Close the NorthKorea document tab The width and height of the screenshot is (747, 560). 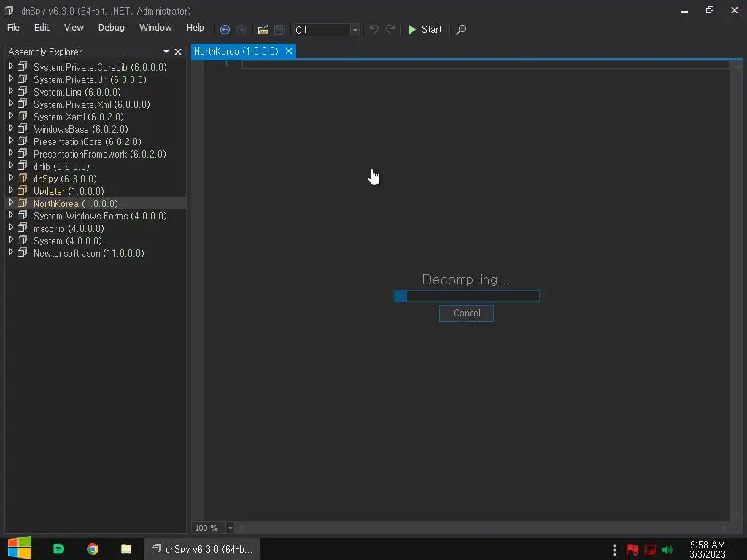[289, 52]
